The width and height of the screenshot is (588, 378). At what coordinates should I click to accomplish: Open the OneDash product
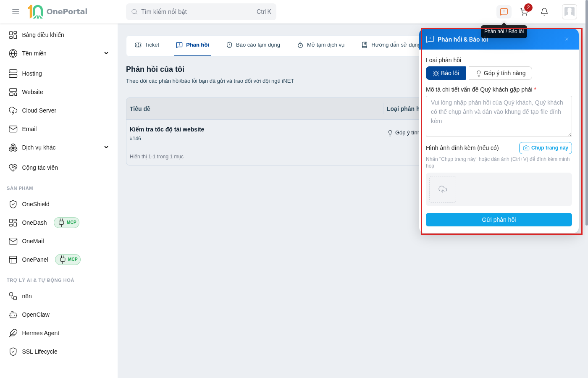coord(34,223)
